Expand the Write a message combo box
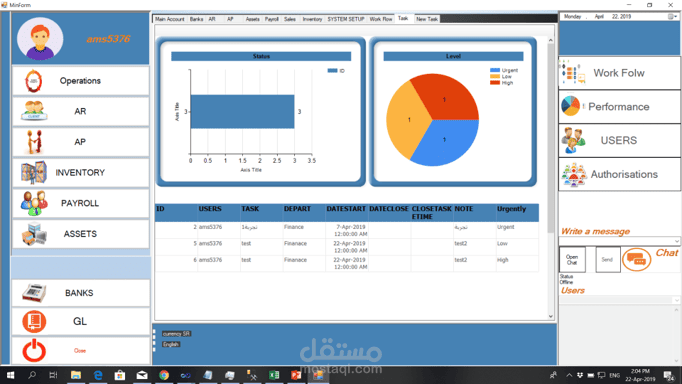The width and height of the screenshot is (682, 384). click(x=676, y=241)
